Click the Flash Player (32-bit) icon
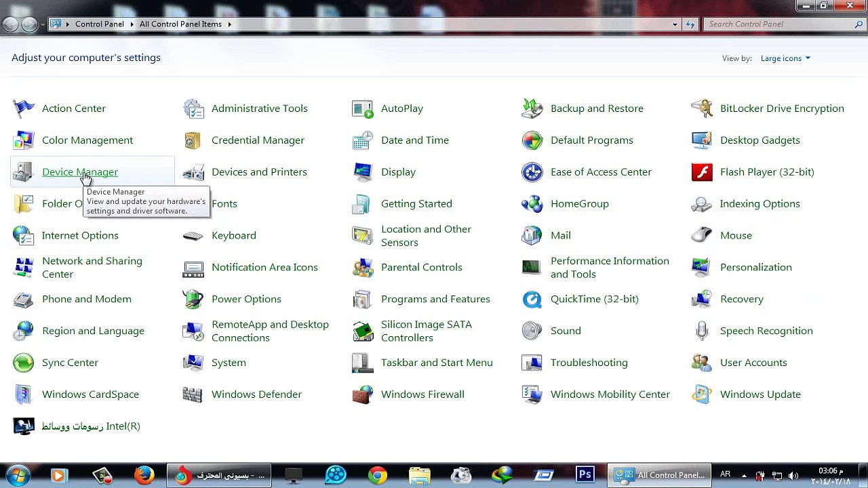The height and width of the screenshot is (488, 868). pyautogui.click(x=702, y=172)
